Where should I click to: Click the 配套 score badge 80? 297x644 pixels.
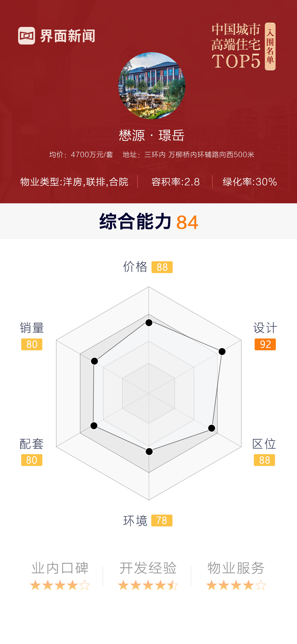(x=32, y=460)
